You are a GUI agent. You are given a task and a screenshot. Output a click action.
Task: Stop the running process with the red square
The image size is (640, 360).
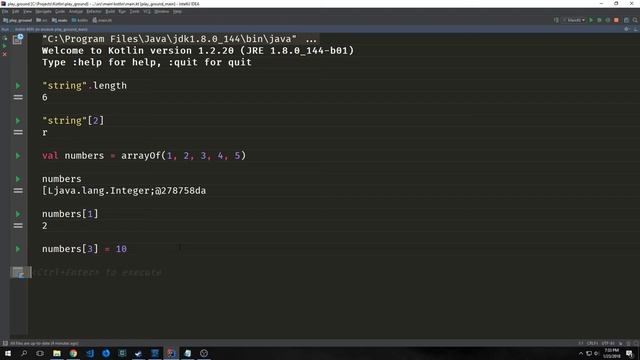616,20
